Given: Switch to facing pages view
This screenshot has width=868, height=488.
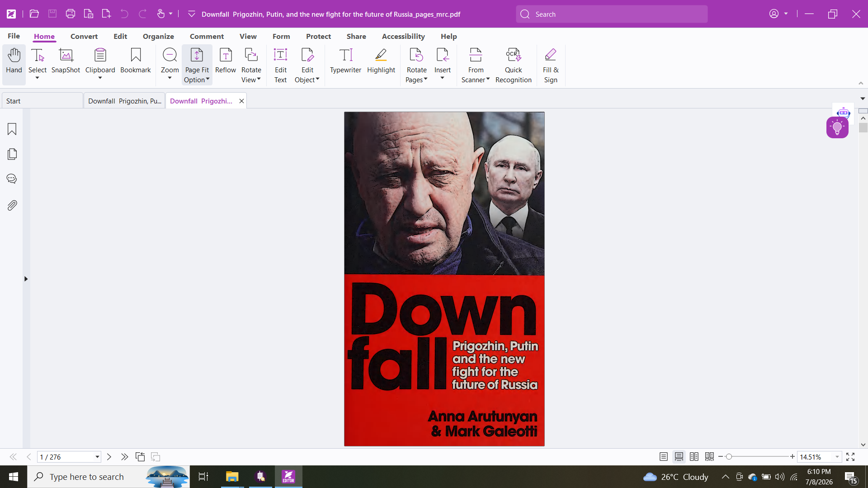Looking at the screenshot, I should (x=694, y=457).
